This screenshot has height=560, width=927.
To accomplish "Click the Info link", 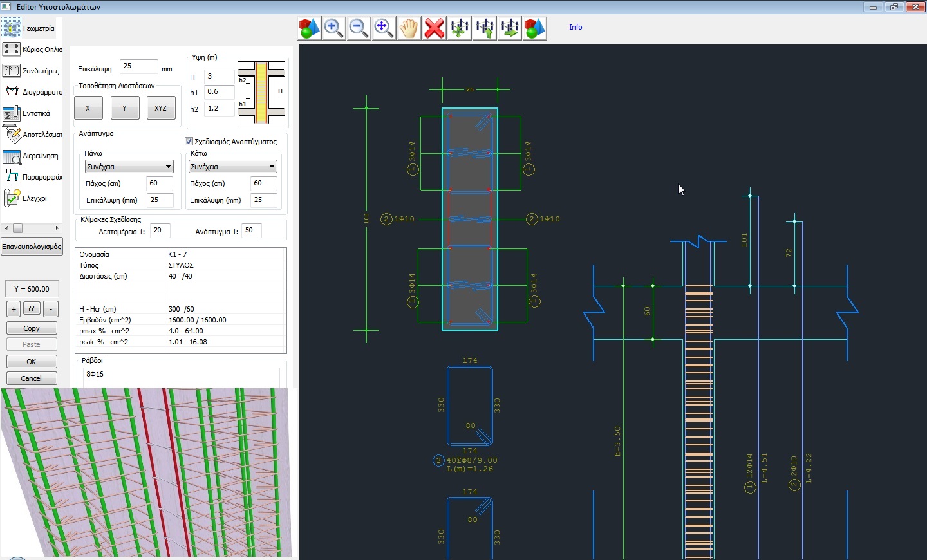I will [576, 27].
